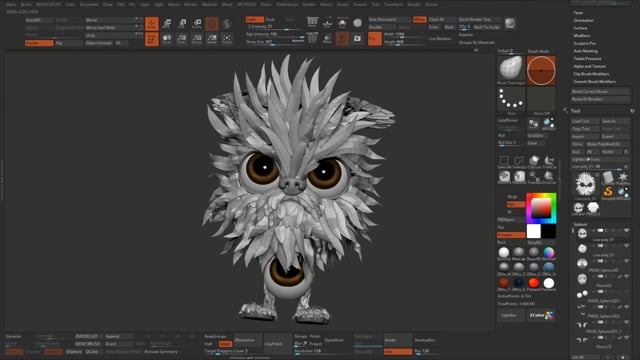Viewport: 640px width, 360px height.
Task: Open the Material menu
Action: (209, 4)
